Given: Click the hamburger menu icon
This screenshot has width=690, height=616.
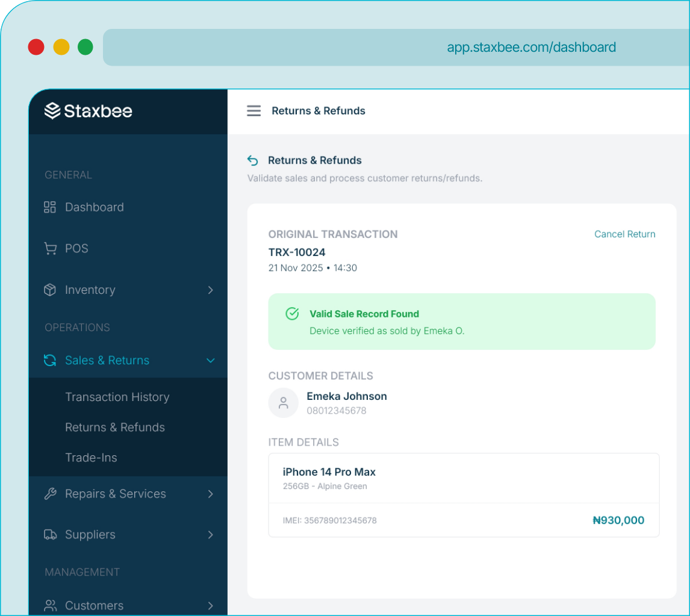Looking at the screenshot, I should pos(253,111).
